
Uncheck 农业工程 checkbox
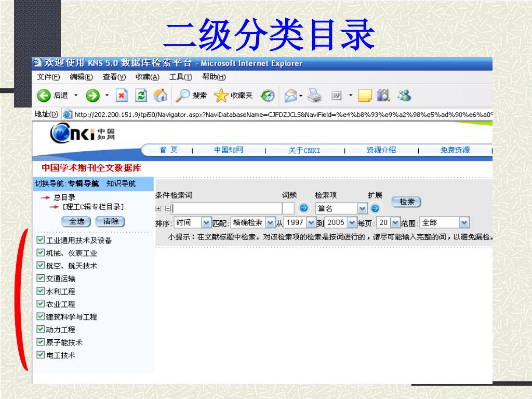[41, 303]
